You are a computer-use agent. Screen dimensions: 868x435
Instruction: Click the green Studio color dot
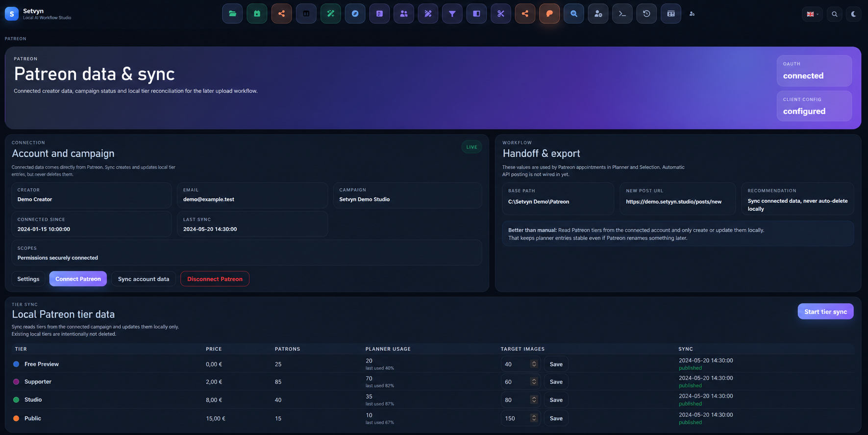[x=16, y=400]
